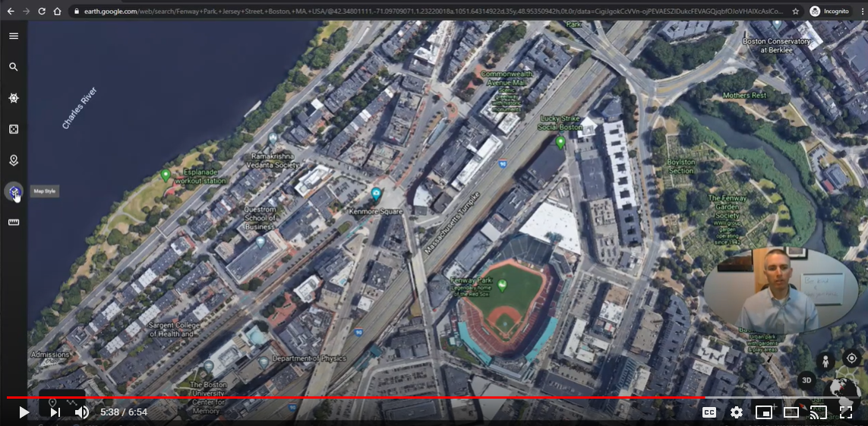This screenshot has width=868, height=426.
Task: Activate the Street View pegman
Action: coord(825,361)
